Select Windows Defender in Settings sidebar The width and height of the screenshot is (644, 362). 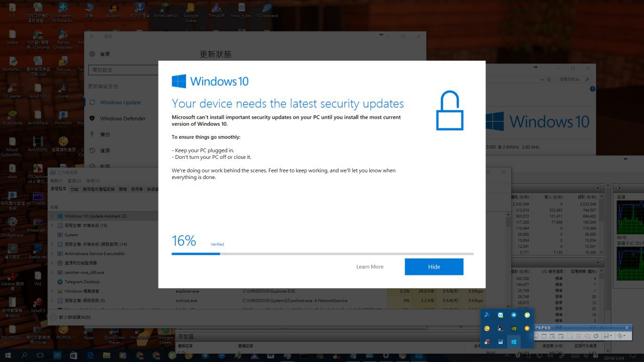122,119
